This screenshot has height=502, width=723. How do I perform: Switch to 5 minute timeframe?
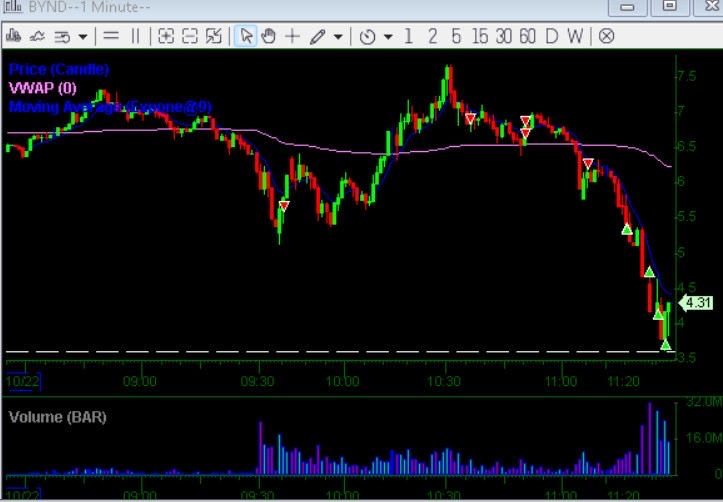click(x=456, y=36)
